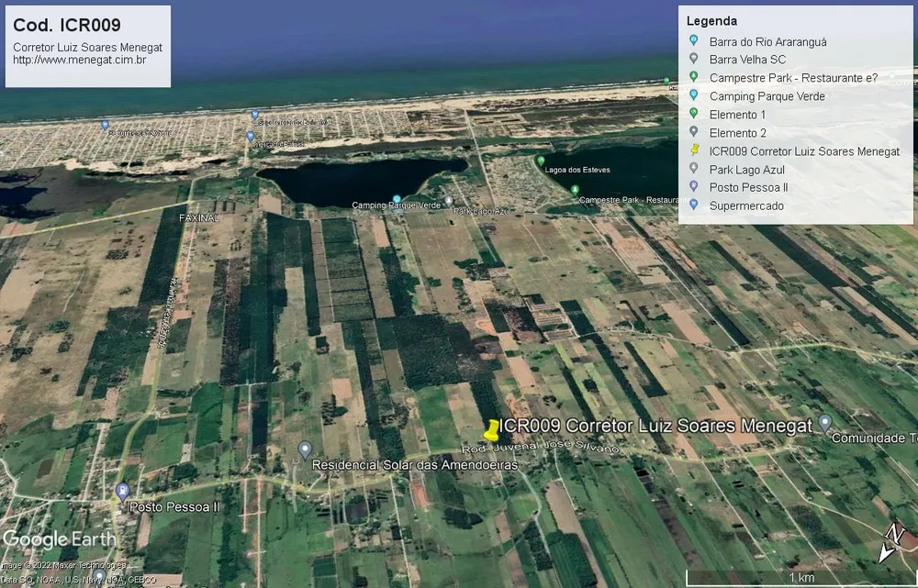Select 'Barra do Rio Araranguá' legend entry
The height and width of the screenshot is (588, 918).
pos(768,41)
